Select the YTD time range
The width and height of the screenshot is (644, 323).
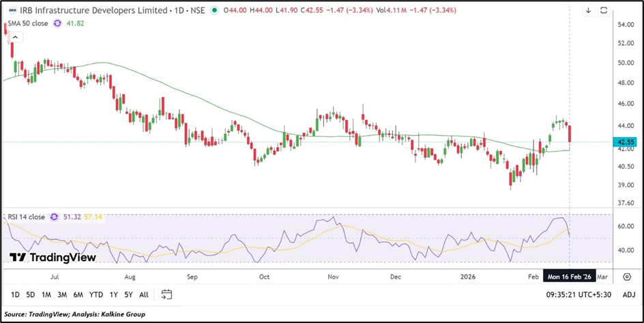pos(96,294)
